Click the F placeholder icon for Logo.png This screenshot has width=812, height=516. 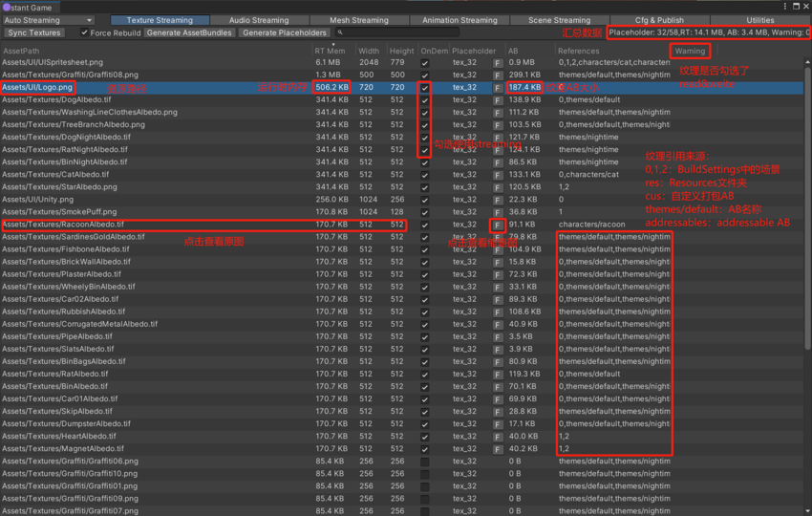click(x=498, y=88)
